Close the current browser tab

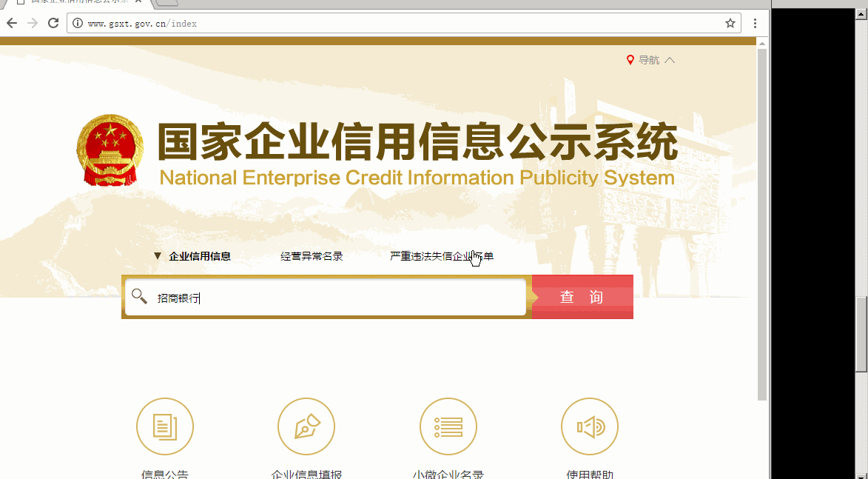pos(140,2)
